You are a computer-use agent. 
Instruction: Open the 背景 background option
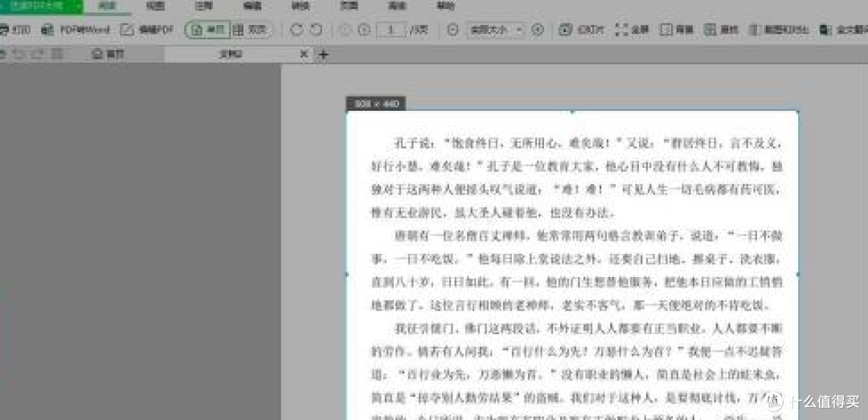click(666, 30)
